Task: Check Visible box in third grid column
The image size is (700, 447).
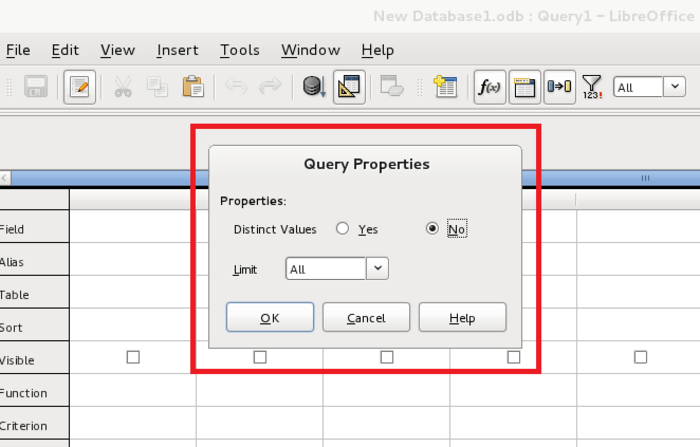Action: click(387, 357)
